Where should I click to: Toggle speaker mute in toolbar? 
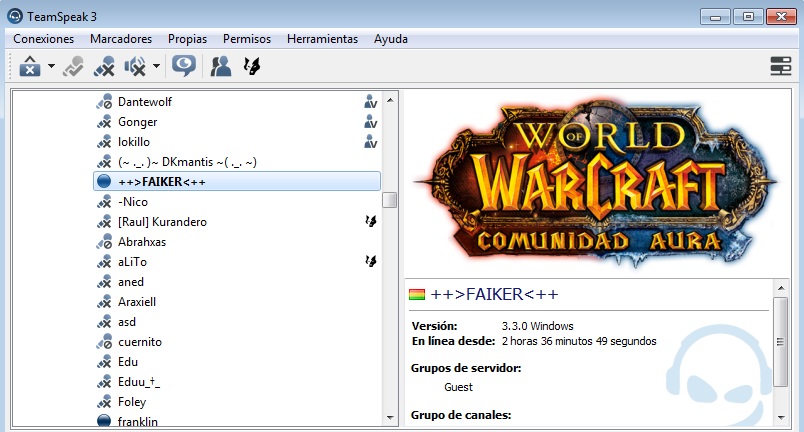(x=135, y=66)
